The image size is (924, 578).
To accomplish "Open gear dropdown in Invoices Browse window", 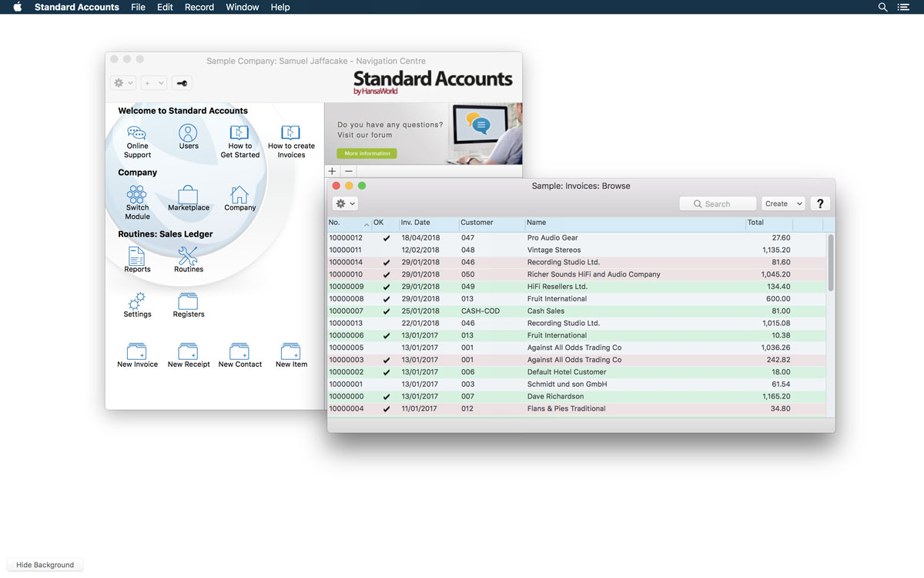I will 345,203.
